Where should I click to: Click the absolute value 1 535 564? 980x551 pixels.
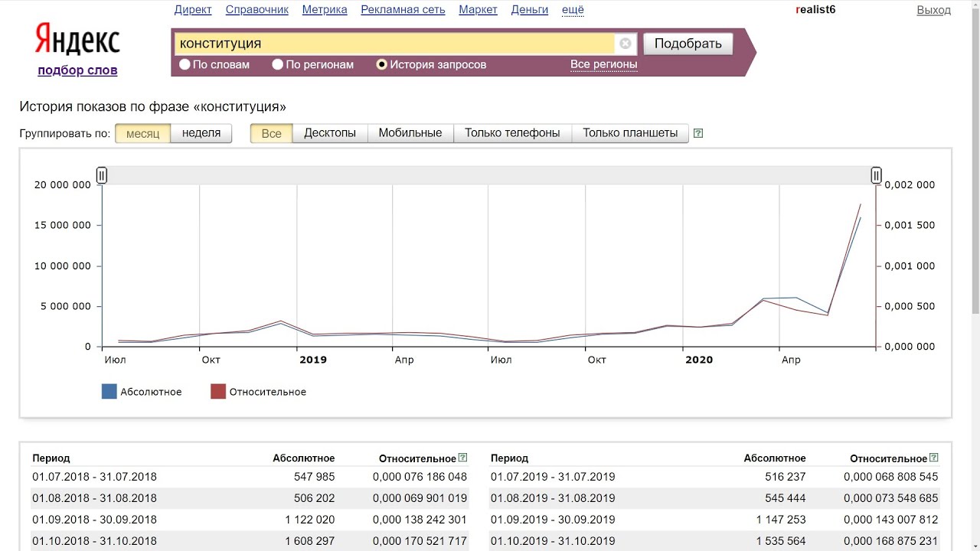click(x=780, y=541)
